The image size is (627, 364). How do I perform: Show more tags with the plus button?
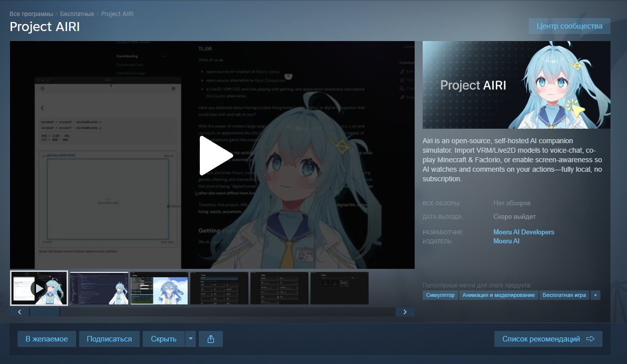595,295
